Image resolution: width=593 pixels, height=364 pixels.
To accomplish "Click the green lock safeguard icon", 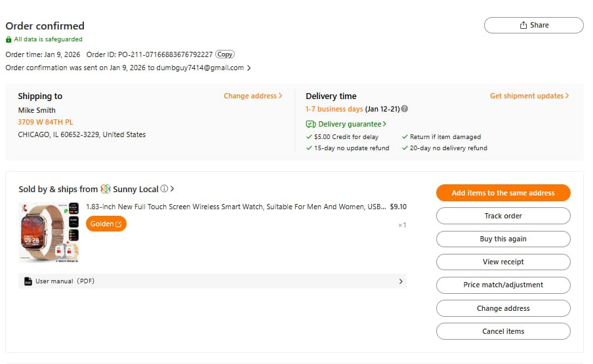I will tap(9, 39).
